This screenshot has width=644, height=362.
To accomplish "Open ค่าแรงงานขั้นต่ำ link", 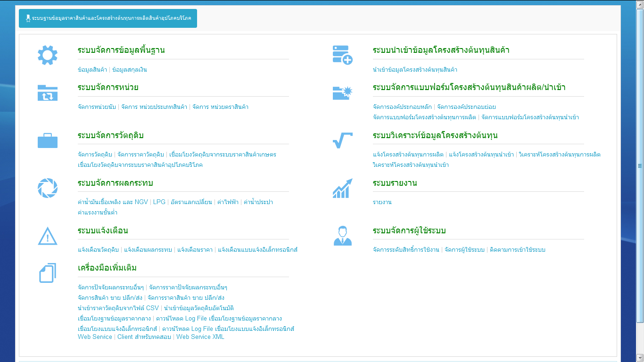I will 98,213.
